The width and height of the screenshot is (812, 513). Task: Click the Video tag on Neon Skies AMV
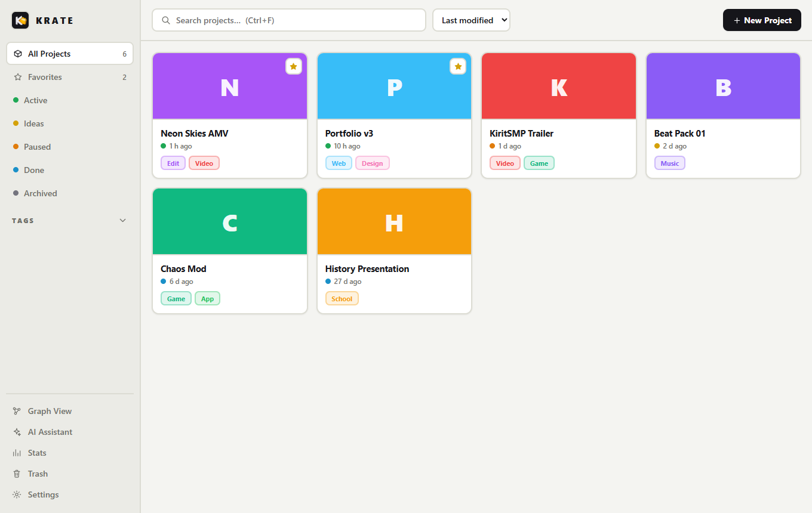pos(204,163)
